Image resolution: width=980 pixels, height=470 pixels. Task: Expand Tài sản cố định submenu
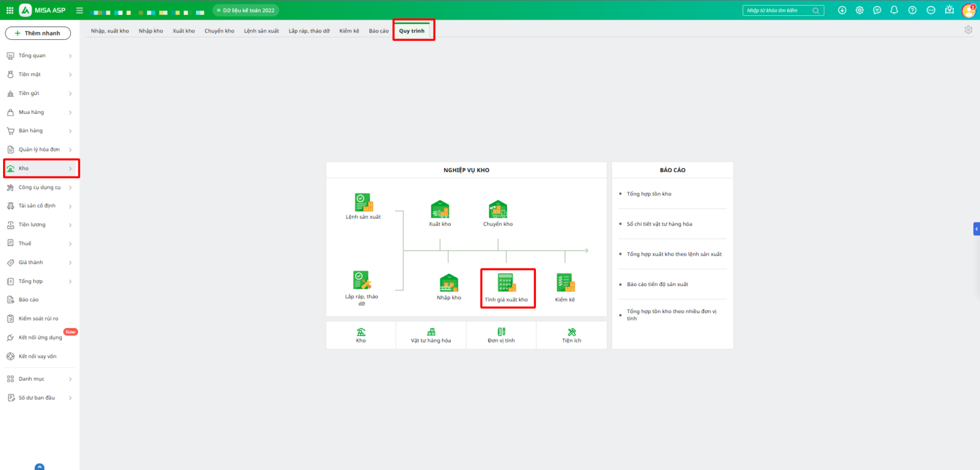(70, 206)
